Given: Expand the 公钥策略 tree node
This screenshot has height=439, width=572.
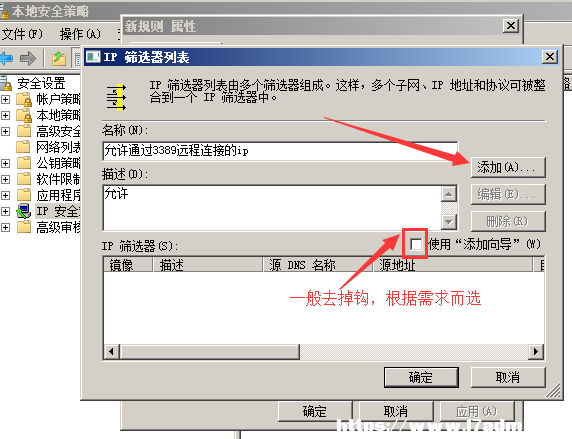Looking at the screenshot, I should [x=5, y=163].
